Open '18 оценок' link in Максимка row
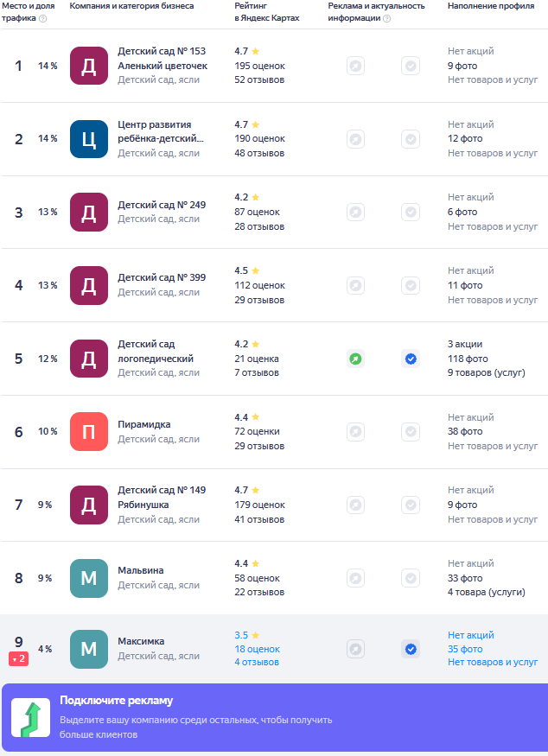Screen dimensions: 548x756 257,649
